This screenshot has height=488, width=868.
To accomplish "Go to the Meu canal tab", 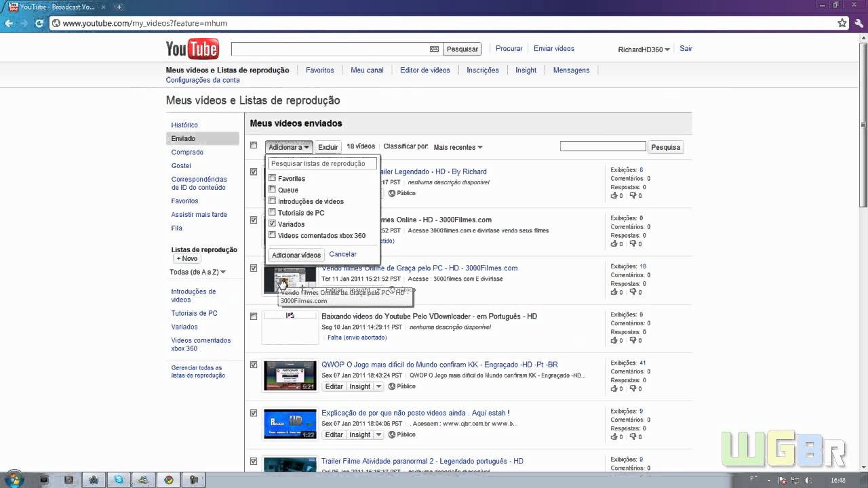I will point(367,70).
